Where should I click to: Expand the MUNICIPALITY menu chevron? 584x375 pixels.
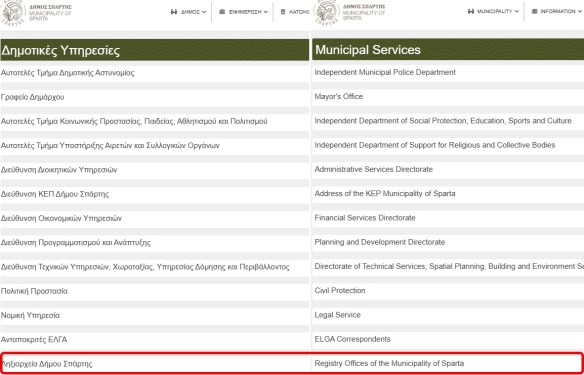[x=517, y=12]
